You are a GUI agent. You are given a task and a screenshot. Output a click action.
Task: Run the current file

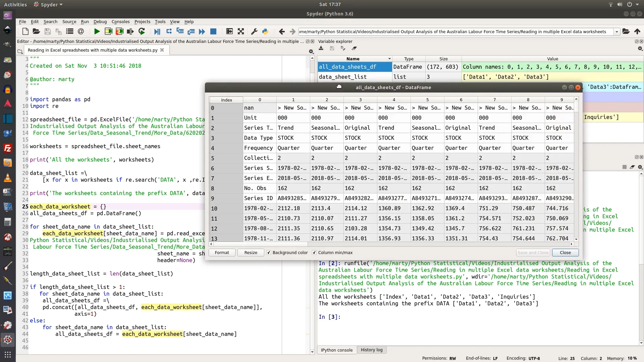(x=97, y=32)
